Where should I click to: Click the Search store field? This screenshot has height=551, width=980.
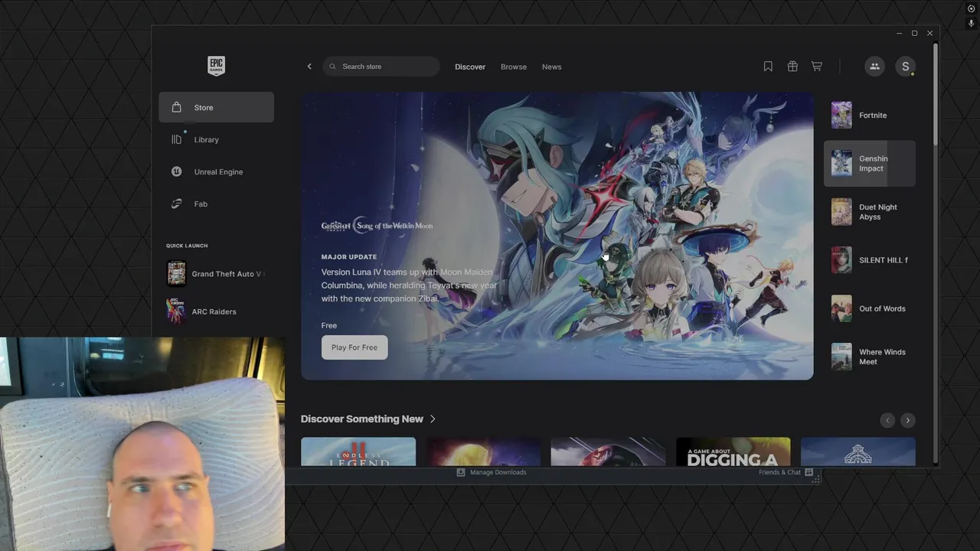coord(381,67)
